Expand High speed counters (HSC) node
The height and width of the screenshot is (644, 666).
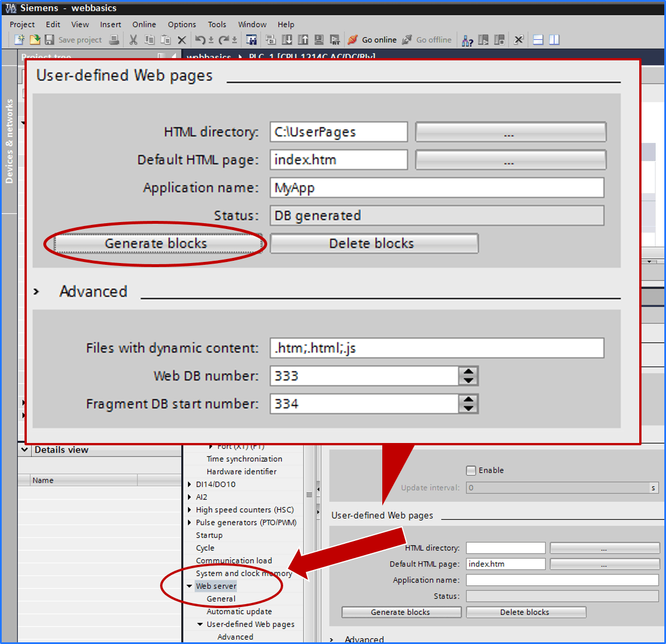[190, 510]
